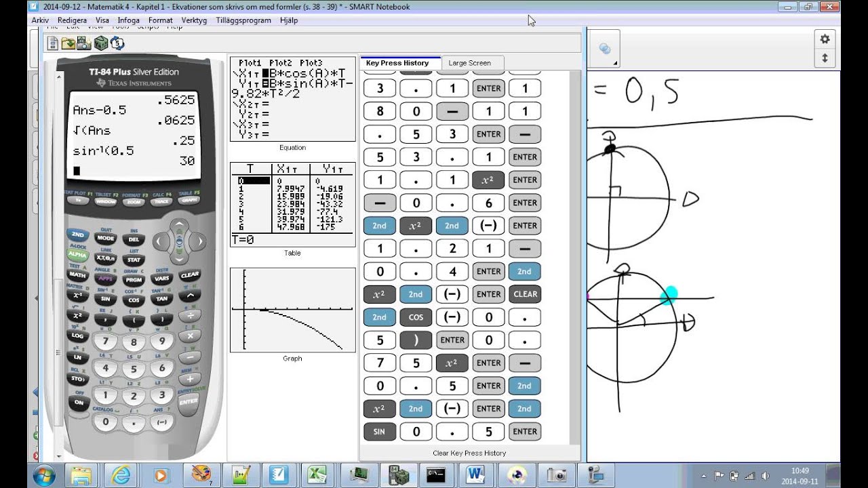
Task: Click the multiplication key on the calculator
Action: [x=190, y=336]
